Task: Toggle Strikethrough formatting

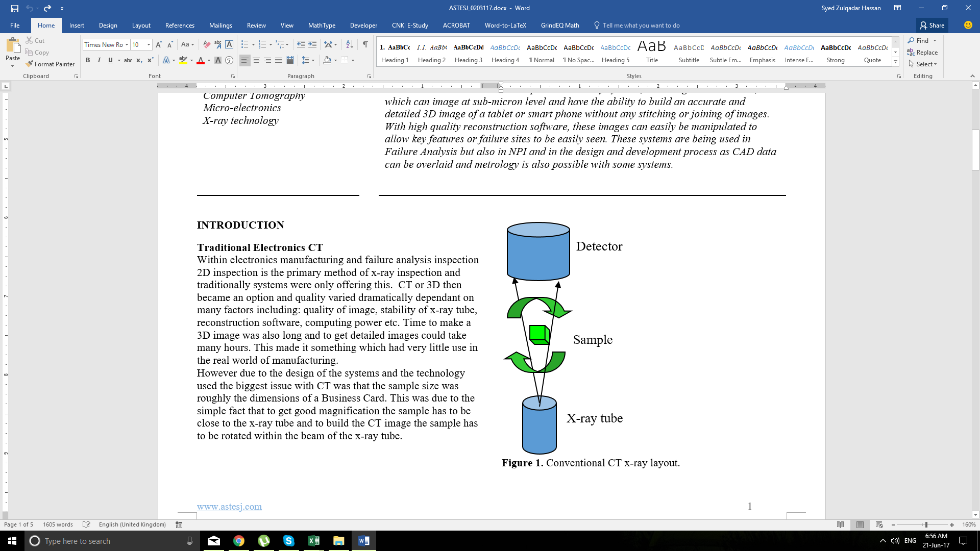Action: pos(128,60)
